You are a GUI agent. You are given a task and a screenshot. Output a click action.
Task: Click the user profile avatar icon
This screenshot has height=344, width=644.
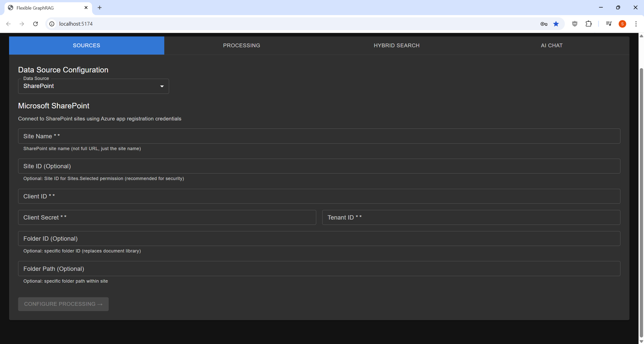pyautogui.click(x=622, y=24)
